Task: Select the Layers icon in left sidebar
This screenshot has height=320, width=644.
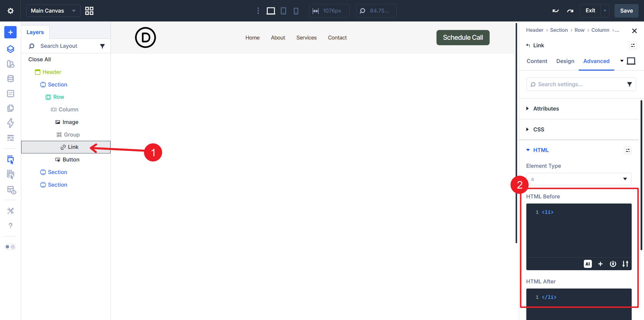Action: pyautogui.click(x=10, y=49)
